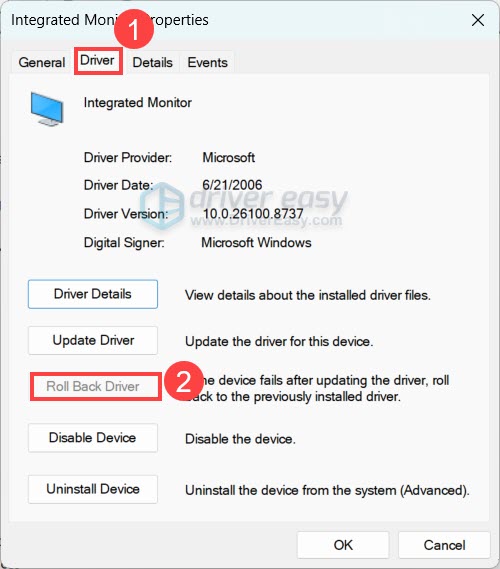500x569 pixels.
Task: Close the Properties window with X
Action: [478, 20]
